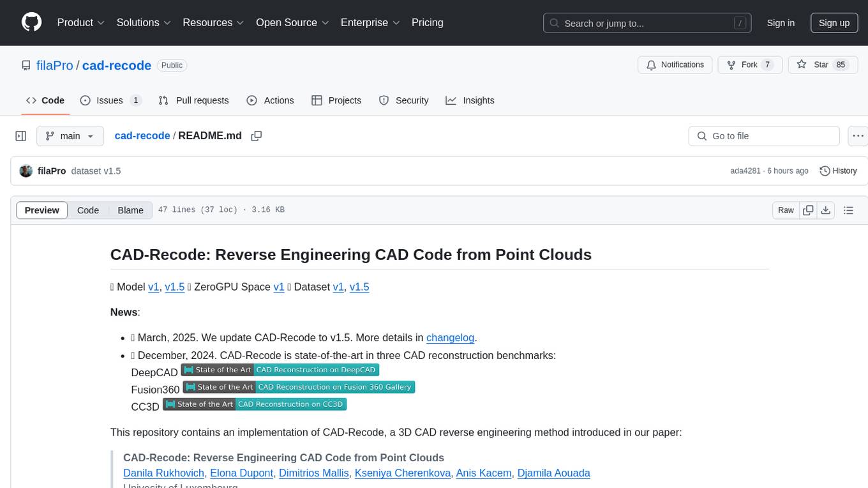Open the Projects tab
Image resolution: width=868 pixels, height=488 pixels.
(336, 100)
